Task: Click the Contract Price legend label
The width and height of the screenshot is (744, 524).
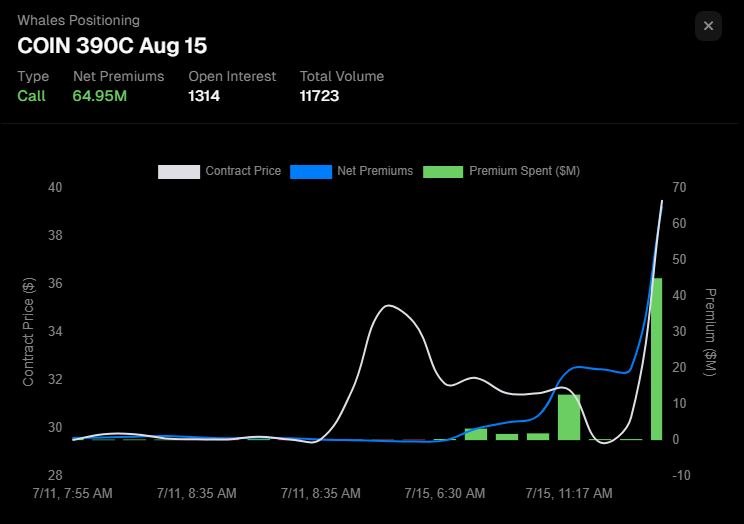Action: (x=243, y=171)
